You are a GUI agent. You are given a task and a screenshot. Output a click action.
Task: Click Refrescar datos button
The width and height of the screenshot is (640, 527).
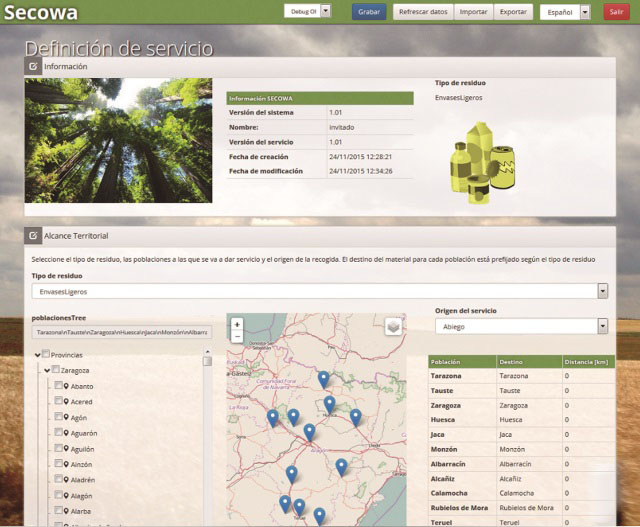423,12
